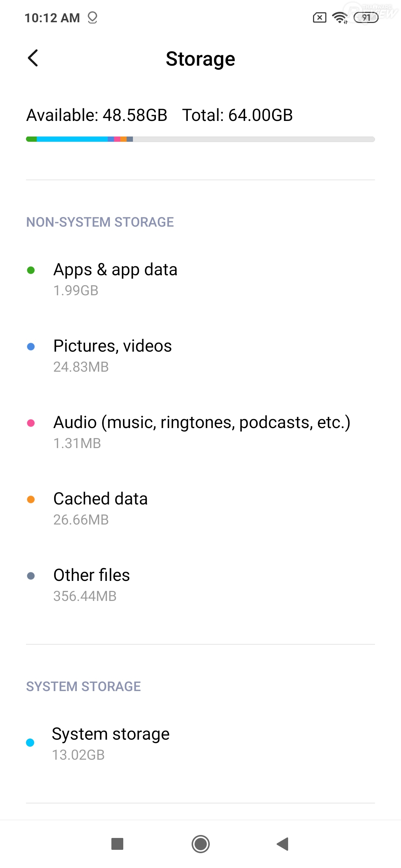Tap the green dot beside Apps
This screenshot has height=868, width=401.
[31, 270]
